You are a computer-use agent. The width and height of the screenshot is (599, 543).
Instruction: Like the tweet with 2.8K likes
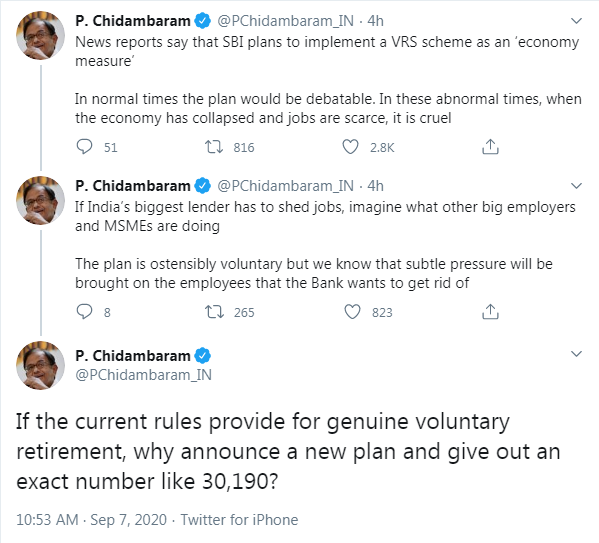[x=350, y=147]
